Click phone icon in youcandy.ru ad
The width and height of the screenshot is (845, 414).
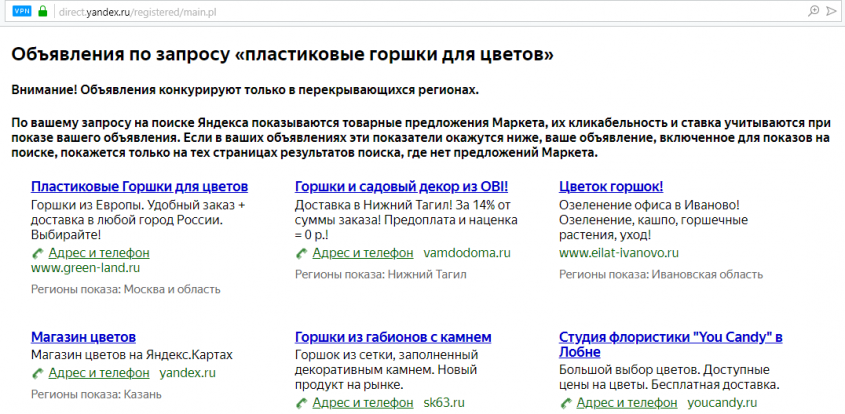(565, 403)
